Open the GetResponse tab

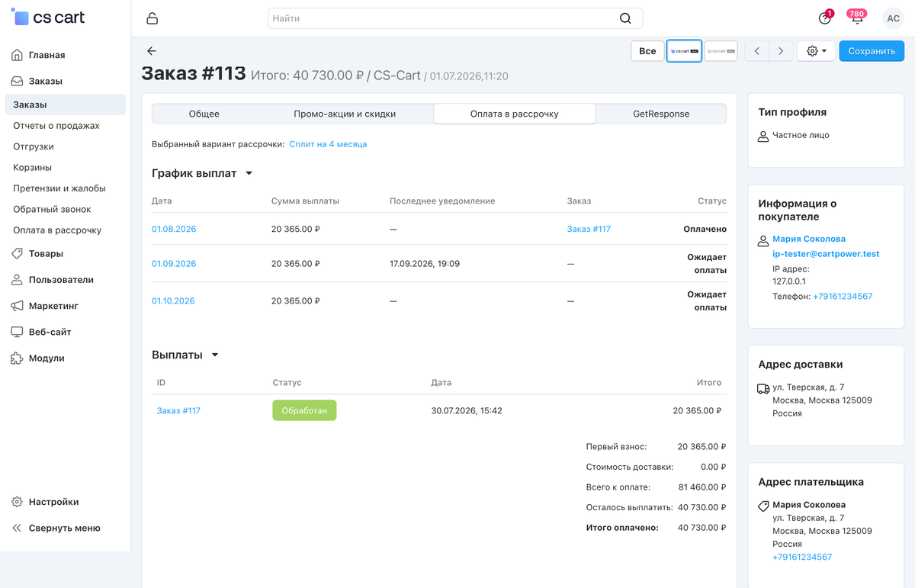661,114
